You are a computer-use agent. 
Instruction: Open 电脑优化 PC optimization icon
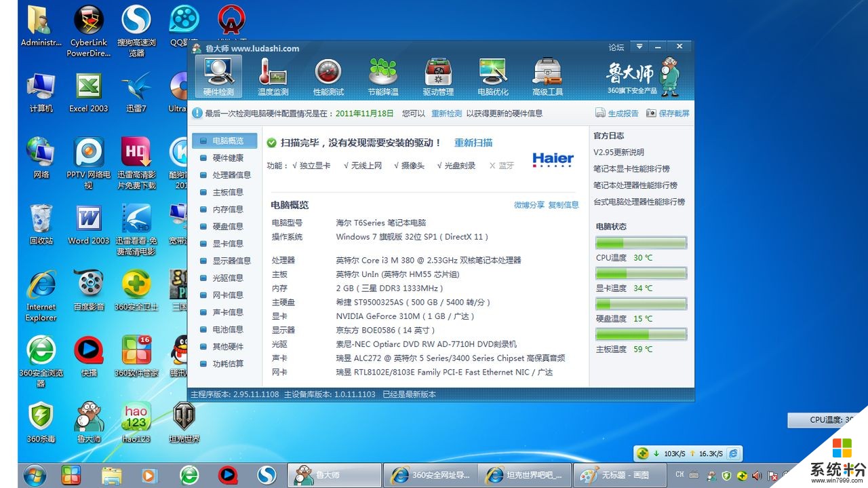[x=493, y=77]
